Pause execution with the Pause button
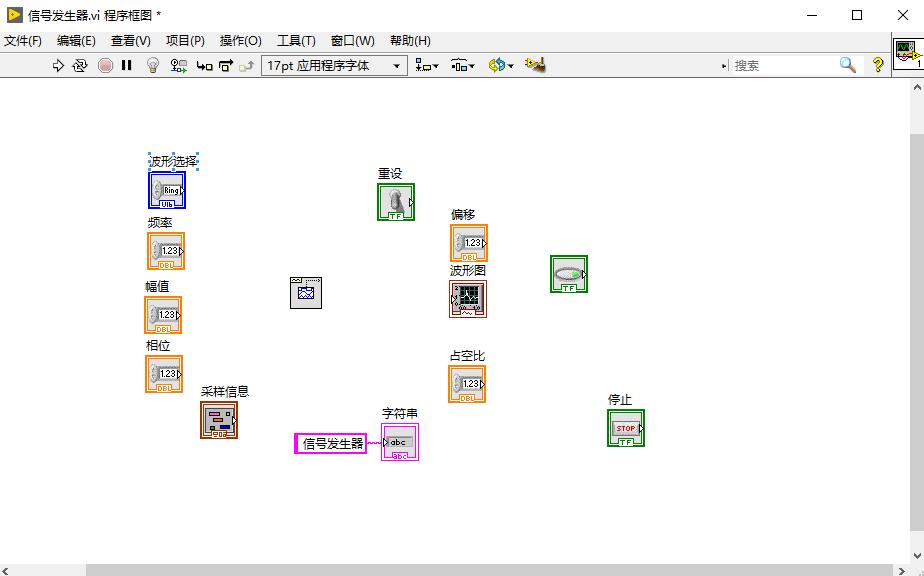Viewport: 924px width, 576px height. (x=127, y=65)
